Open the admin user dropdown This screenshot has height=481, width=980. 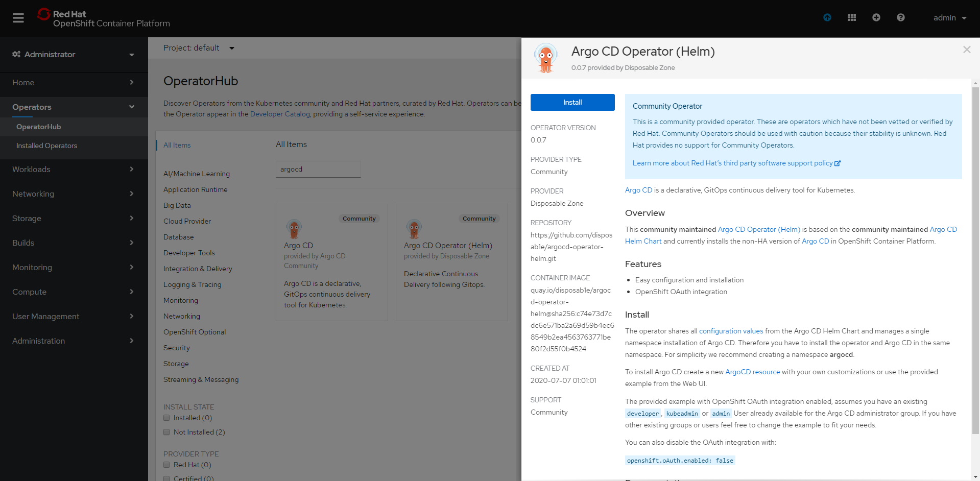[x=950, y=18]
